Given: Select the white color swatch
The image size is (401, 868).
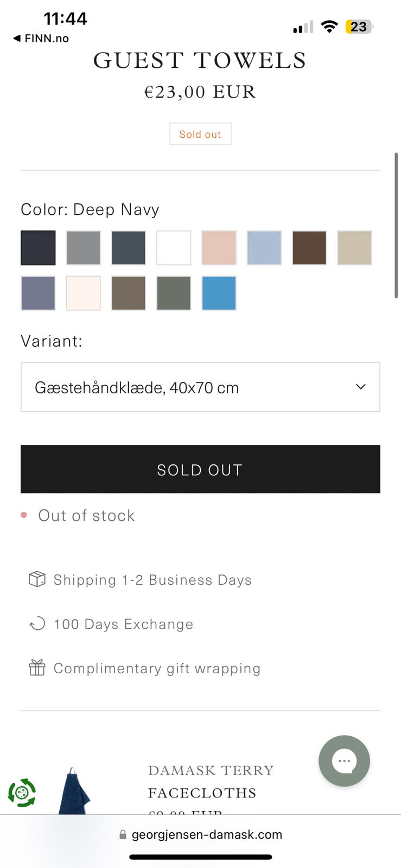Looking at the screenshot, I should (174, 248).
